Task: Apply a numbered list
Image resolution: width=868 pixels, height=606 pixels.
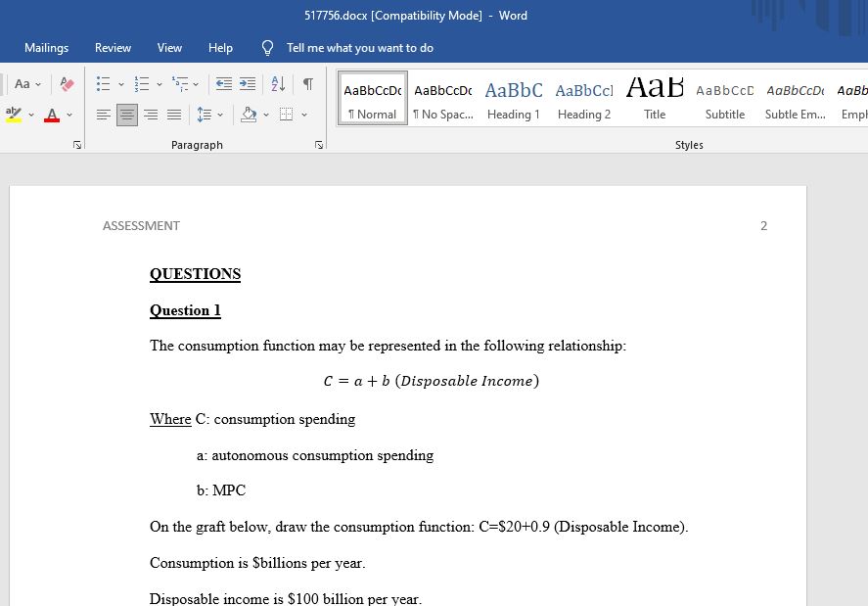Action: (x=142, y=84)
